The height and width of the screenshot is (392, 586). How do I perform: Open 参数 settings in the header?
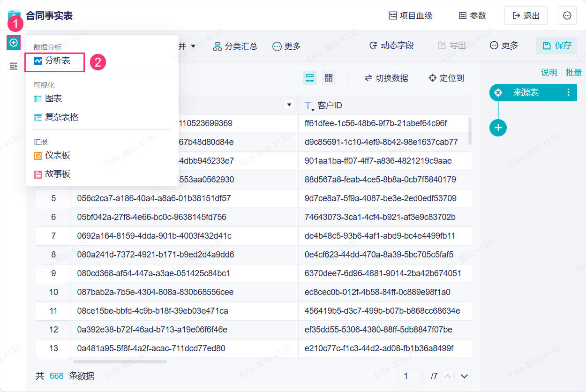[473, 15]
